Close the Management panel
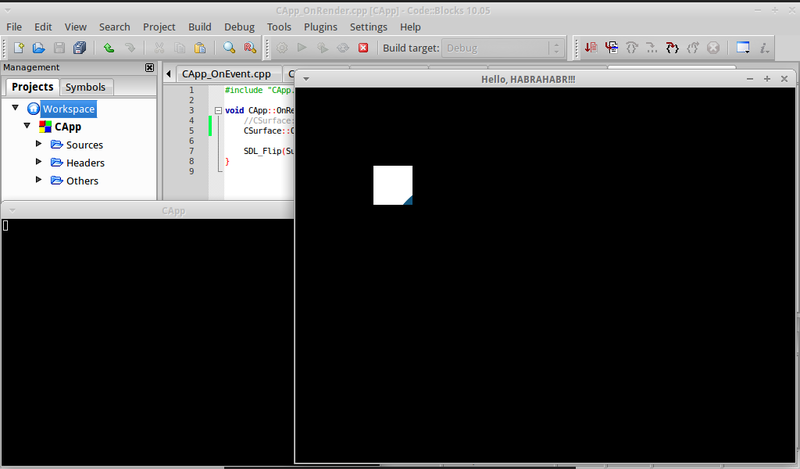The height and width of the screenshot is (469, 800). click(x=149, y=67)
